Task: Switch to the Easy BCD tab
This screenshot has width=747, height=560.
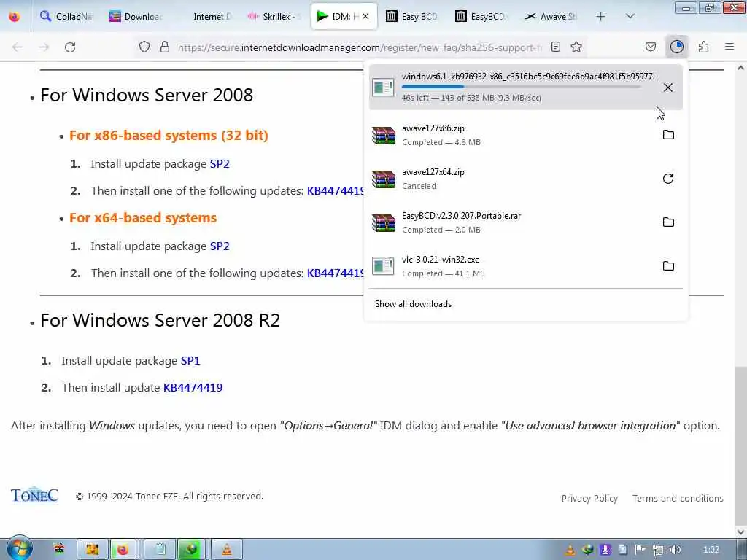Action: pyautogui.click(x=411, y=16)
